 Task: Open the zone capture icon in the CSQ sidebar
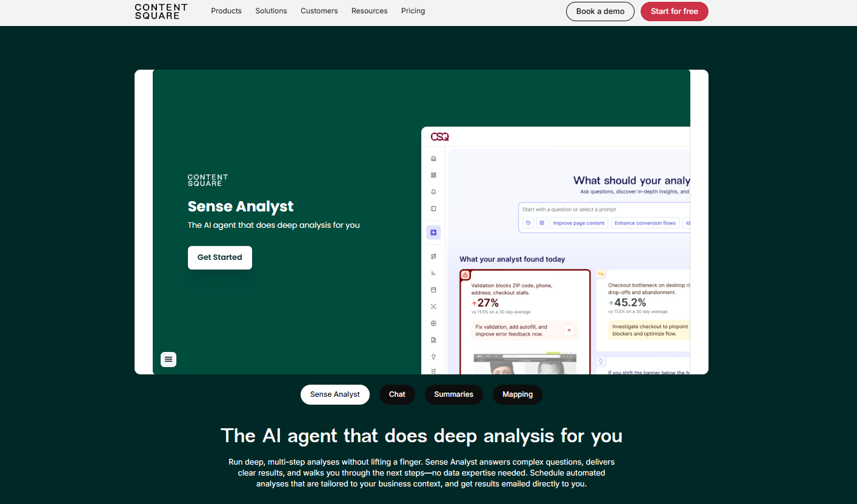433,307
